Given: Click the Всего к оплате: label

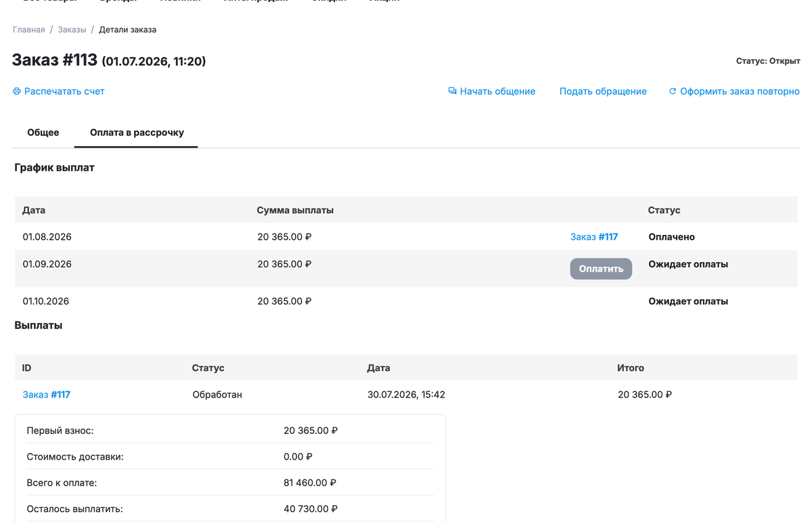Looking at the screenshot, I should (x=62, y=483).
